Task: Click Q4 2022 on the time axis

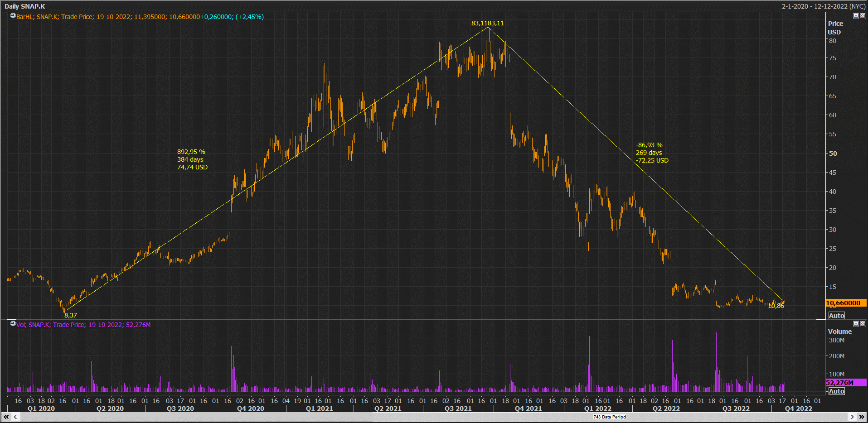Action: (799, 409)
